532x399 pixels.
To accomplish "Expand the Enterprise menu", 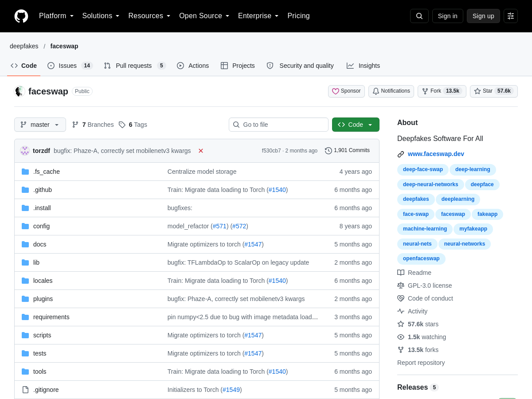I will coord(258,16).
